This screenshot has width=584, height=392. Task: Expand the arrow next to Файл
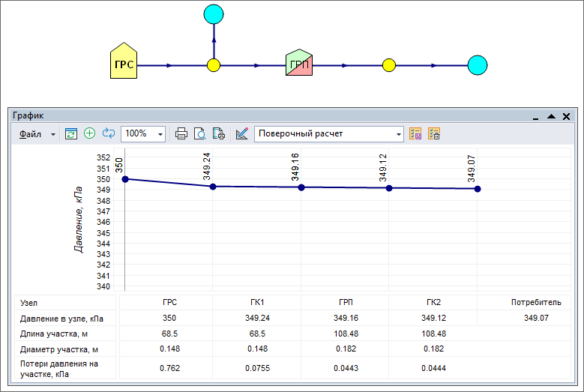tap(53, 134)
